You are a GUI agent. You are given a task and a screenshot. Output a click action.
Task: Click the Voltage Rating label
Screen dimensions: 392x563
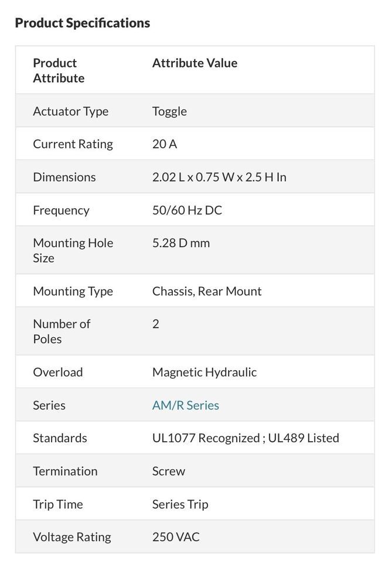(72, 537)
